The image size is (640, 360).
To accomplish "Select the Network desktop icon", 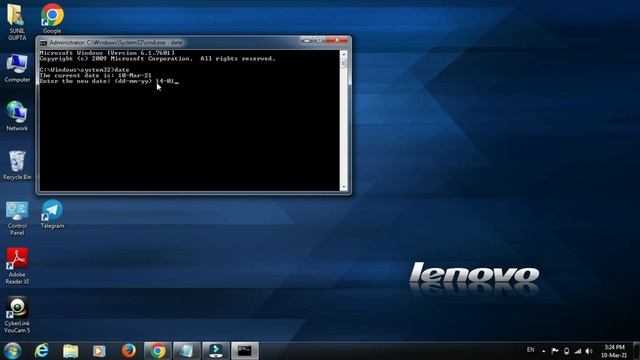I will click(17, 116).
